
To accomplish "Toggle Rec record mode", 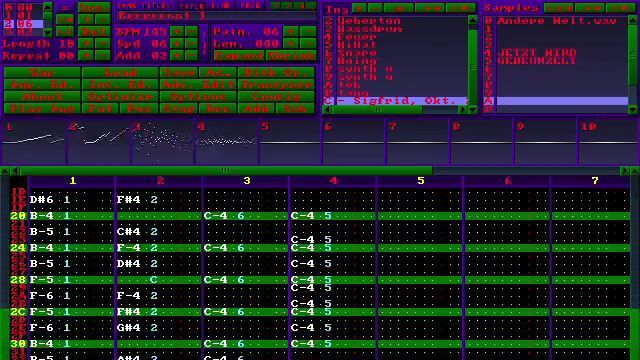I will (x=218, y=109).
